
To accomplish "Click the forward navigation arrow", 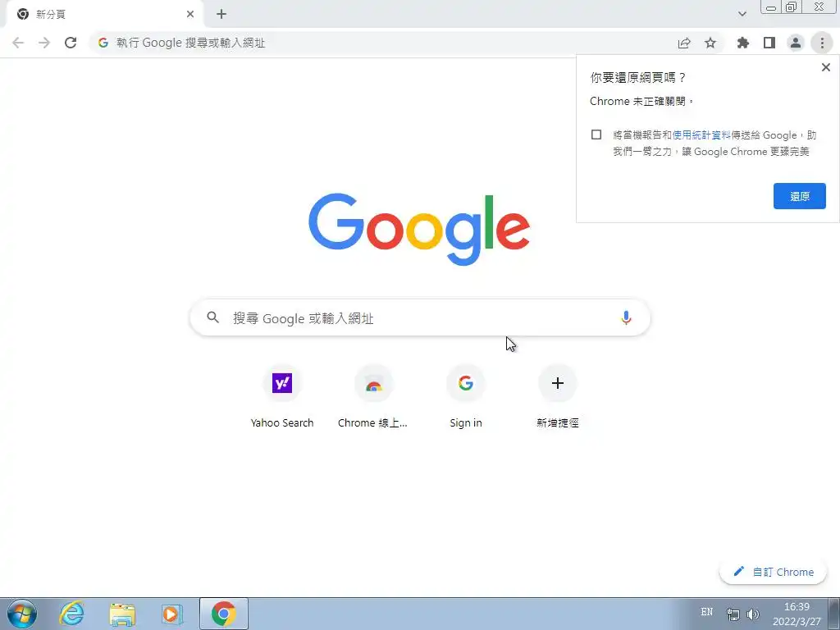I will (44, 43).
